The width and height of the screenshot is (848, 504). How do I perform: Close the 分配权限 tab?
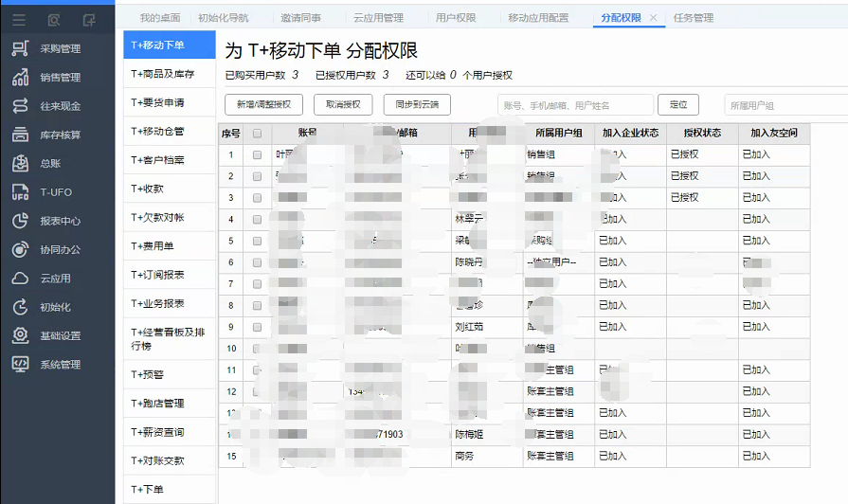[654, 18]
